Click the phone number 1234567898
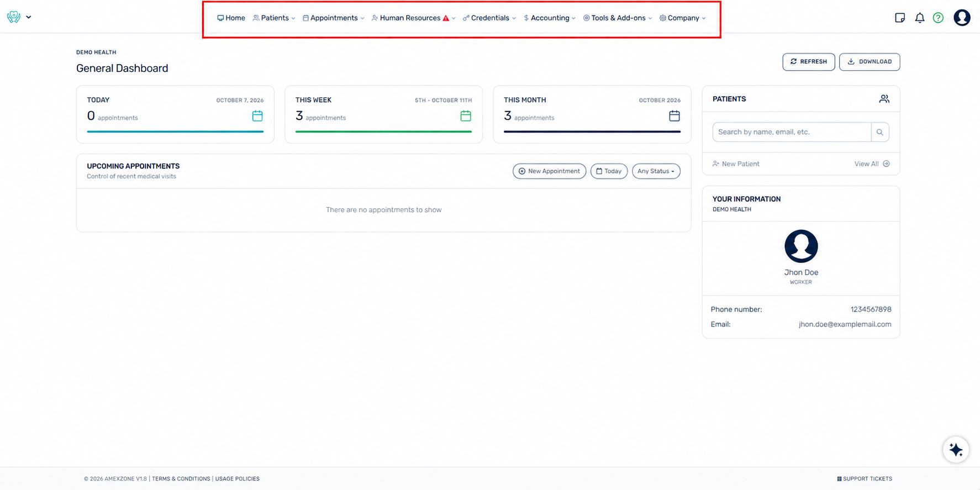This screenshot has width=980, height=490. 871,309
